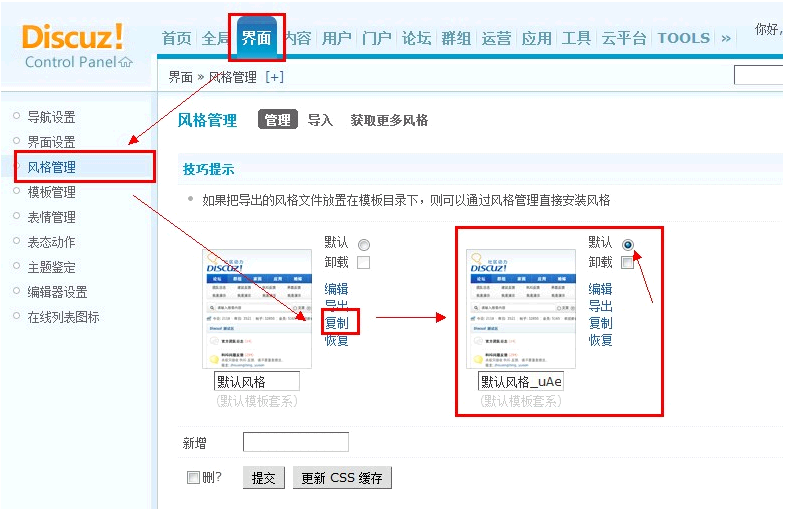The image size is (785, 509).
Task: Click 恢复 link for 默认风格
Action: click(336, 340)
